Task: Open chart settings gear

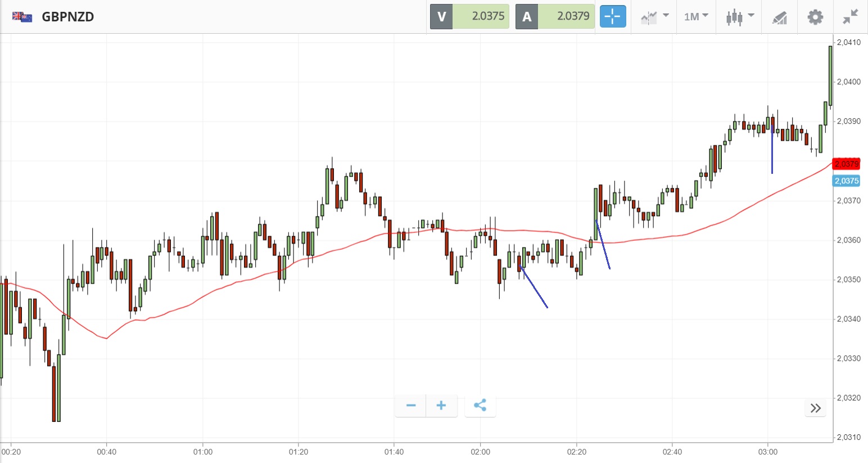Action: [815, 16]
